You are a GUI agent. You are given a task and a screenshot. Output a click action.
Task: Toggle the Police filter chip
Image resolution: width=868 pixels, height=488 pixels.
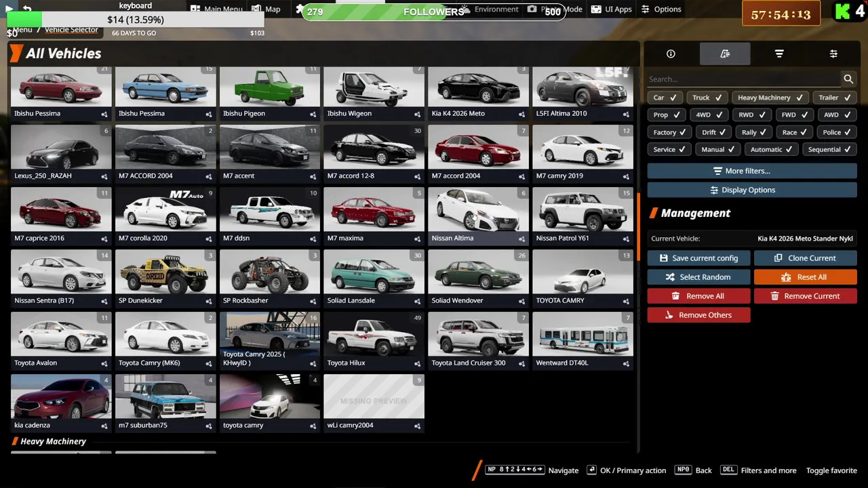837,132
